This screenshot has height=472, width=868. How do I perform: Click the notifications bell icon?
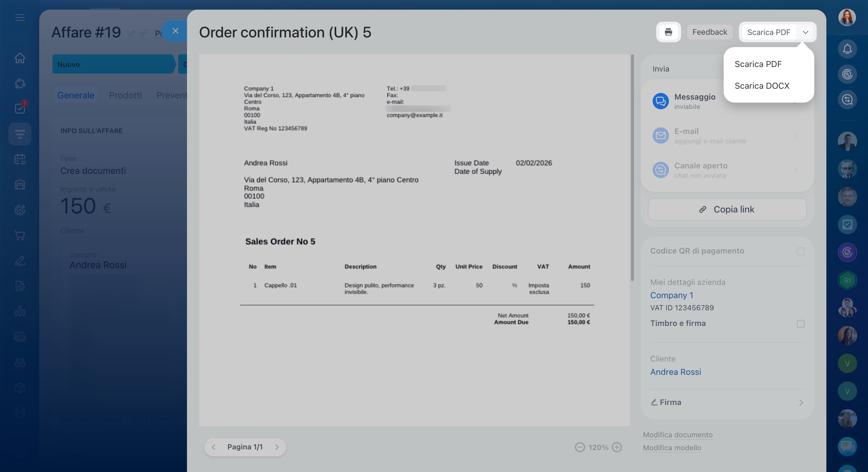point(847,49)
